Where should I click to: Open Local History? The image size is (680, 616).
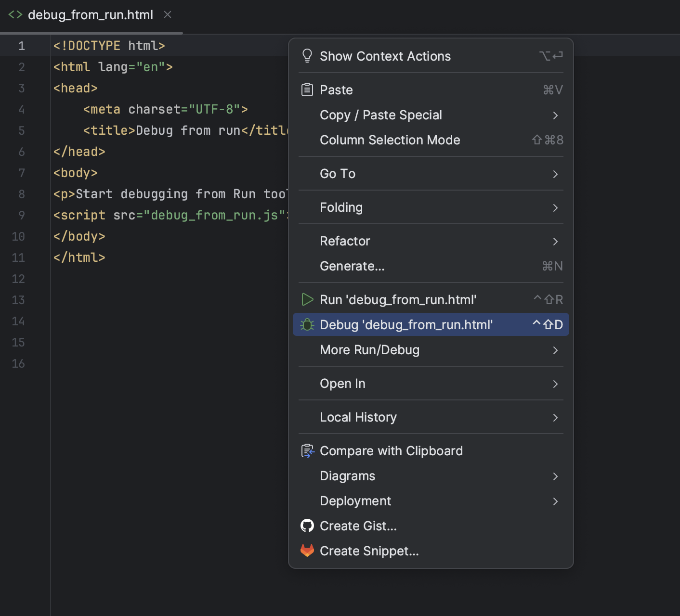pos(358,417)
